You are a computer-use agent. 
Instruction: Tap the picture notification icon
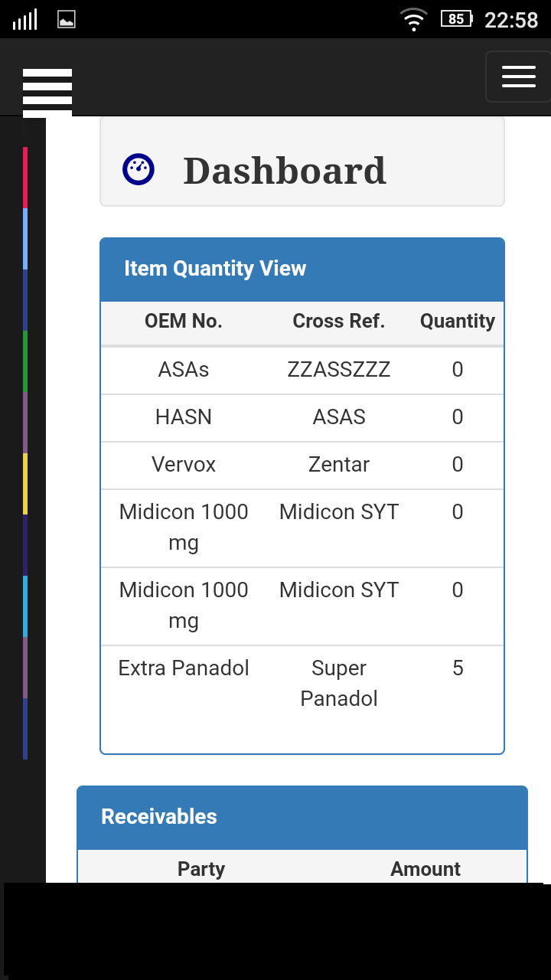[x=67, y=20]
